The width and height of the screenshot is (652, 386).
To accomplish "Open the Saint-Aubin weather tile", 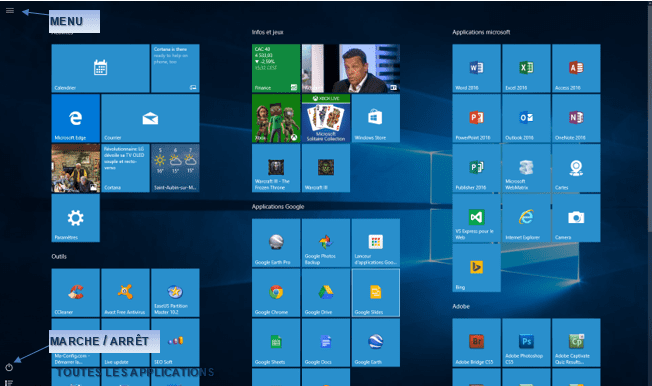I will [x=175, y=168].
